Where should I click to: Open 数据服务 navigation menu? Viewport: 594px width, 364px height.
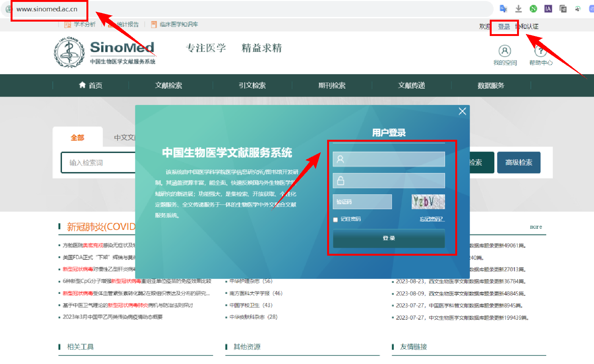pyautogui.click(x=491, y=85)
